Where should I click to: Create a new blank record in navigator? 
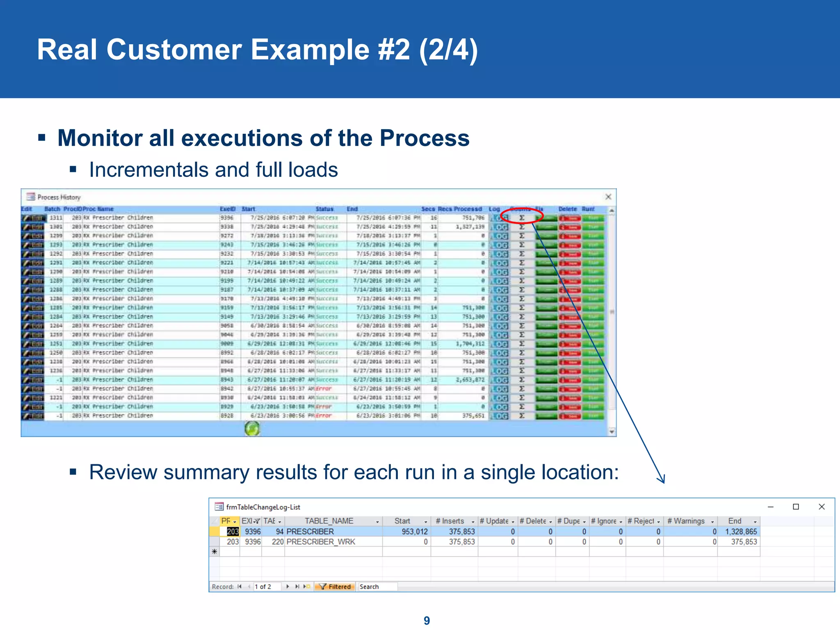(306, 587)
